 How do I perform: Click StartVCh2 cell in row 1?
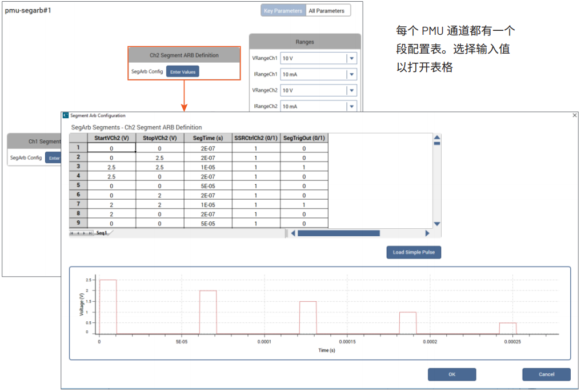point(111,148)
